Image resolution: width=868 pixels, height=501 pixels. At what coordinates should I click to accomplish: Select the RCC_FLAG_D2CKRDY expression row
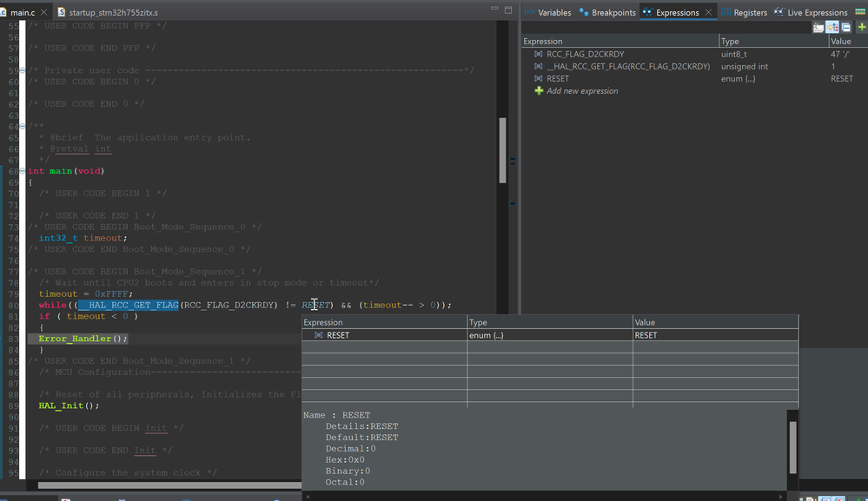coord(585,54)
